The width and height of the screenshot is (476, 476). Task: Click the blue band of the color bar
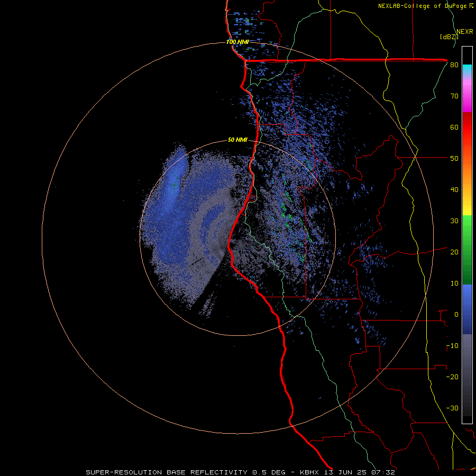tap(467, 309)
